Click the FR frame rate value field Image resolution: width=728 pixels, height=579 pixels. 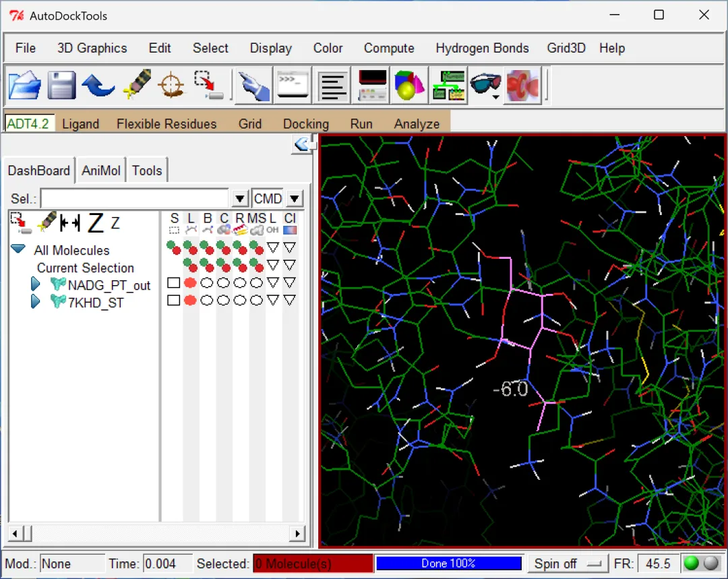(x=658, y=563)
